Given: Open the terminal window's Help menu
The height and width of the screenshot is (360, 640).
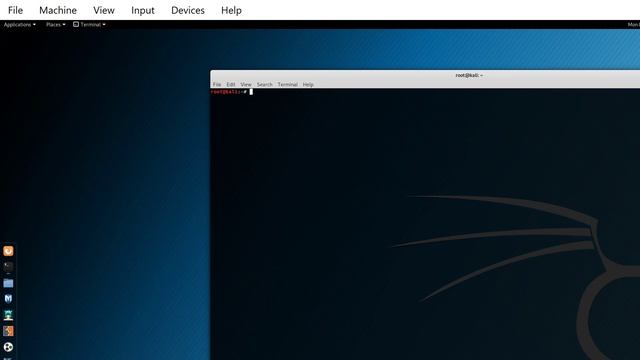Looking at the screenshot, I should point(308,84).
